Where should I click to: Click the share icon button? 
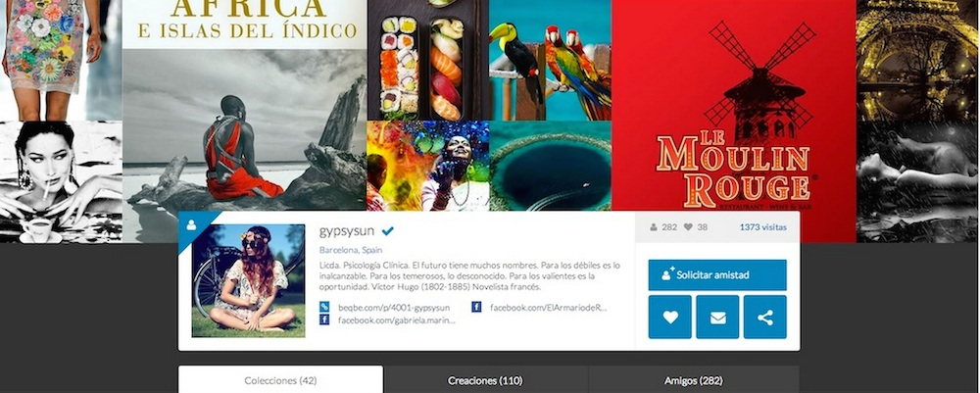click(765, 318)
